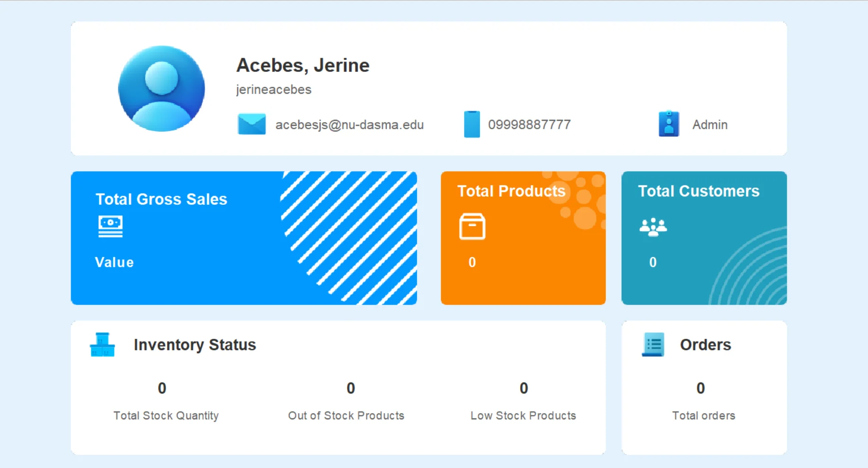Click the Out of Stock Products label
This screenshot has height=468, width=868.
(x=346, y=415)
